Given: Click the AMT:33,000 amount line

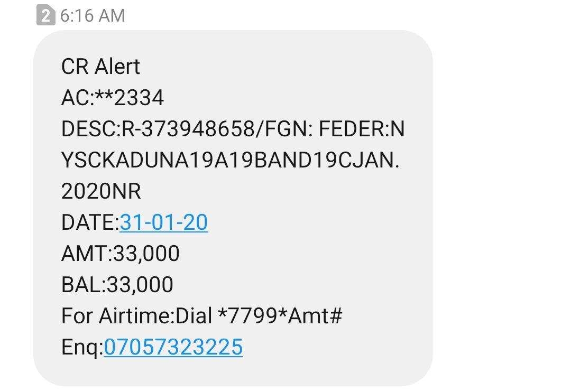Looking at the screenshot, I should coord(120,254).
